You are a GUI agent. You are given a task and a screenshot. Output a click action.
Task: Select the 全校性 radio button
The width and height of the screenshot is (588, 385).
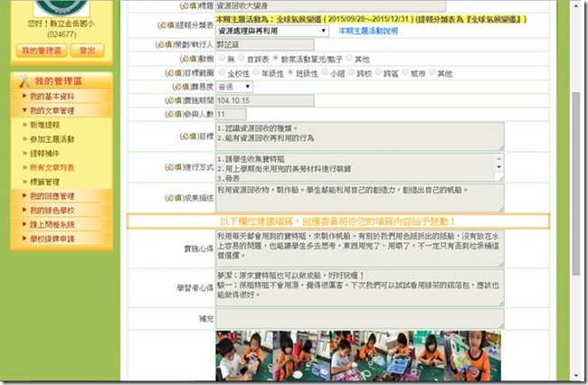pyautogui.click(x=221, y=72)
